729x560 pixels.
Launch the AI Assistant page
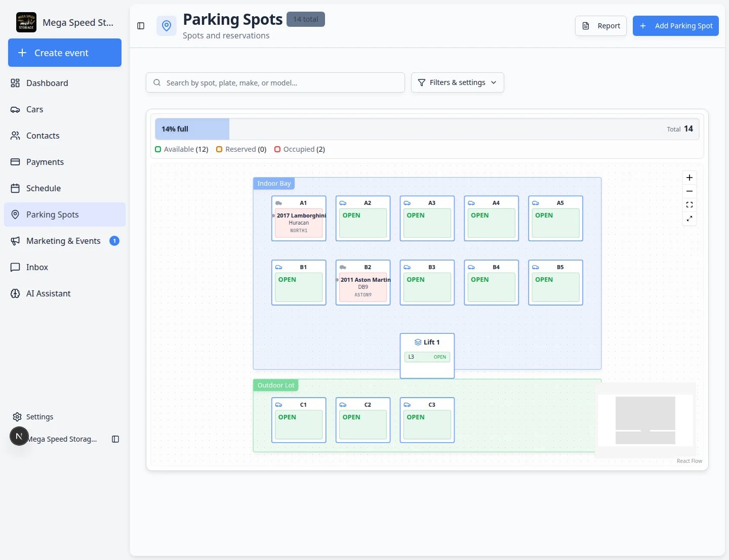(x=65, y=293)
